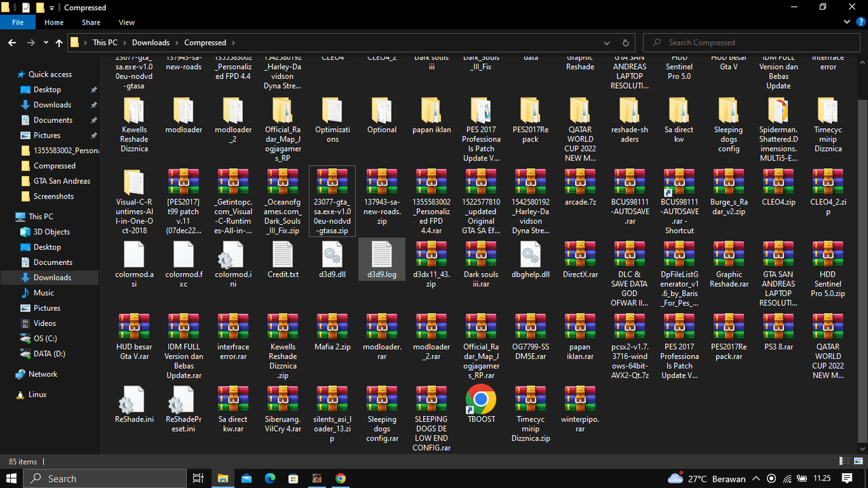Select the colormod.asi file icon
Image resolution: width=868 pixels, height=488 pixels.
click(134, 254)
